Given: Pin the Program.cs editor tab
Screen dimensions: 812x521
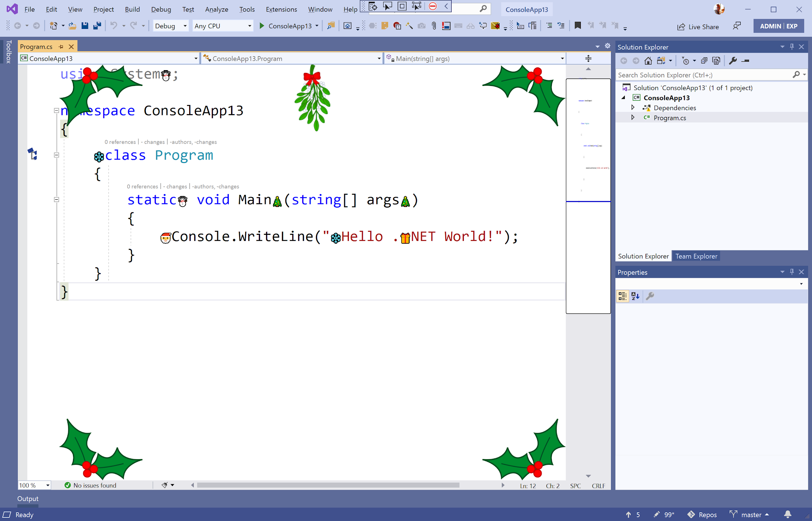Looking at the screenshot, I should tap(61, 46).
